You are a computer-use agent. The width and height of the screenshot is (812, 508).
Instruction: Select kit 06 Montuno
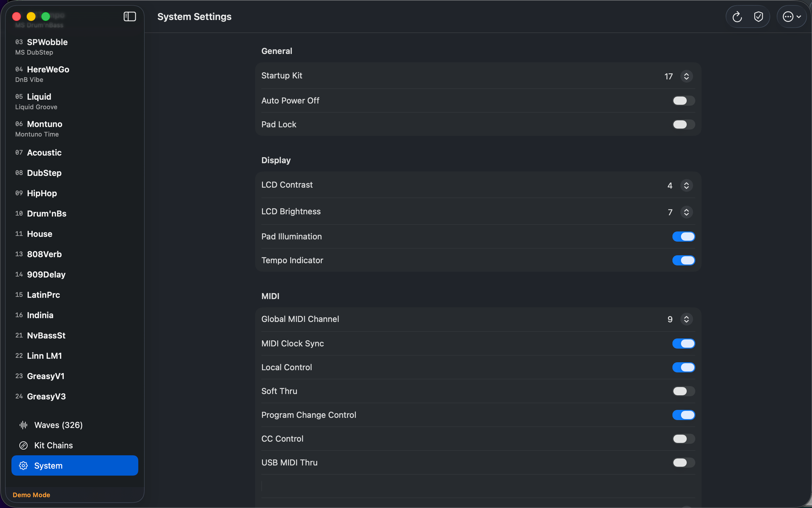pyautogui.click(x=75, y=129)
